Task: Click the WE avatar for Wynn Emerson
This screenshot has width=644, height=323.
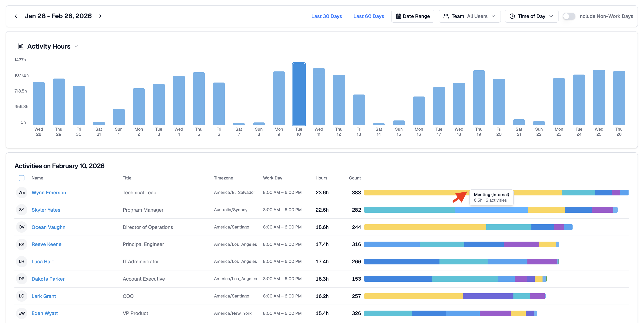Action: tap(22, 192)
